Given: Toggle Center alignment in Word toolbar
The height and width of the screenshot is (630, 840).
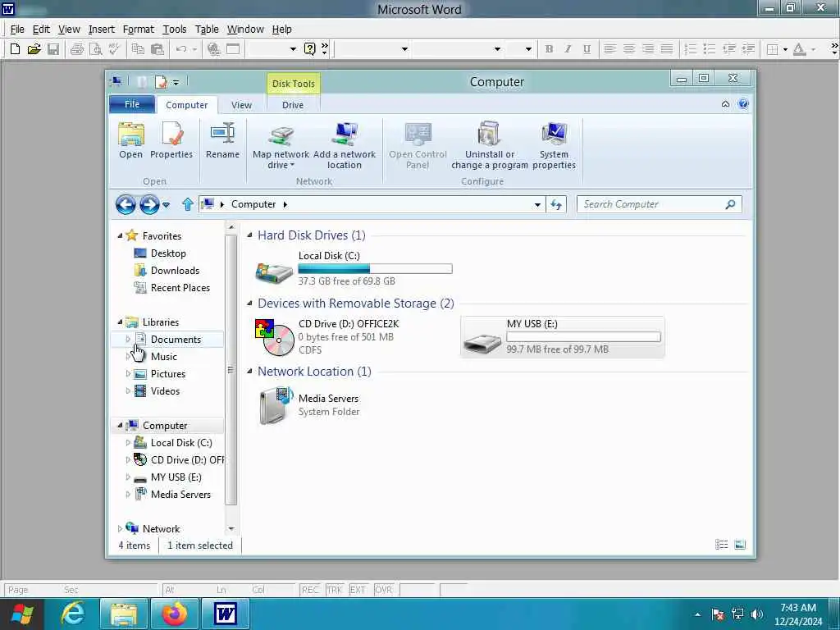Looking at the screenshot, I should click(x=629, y=49).
